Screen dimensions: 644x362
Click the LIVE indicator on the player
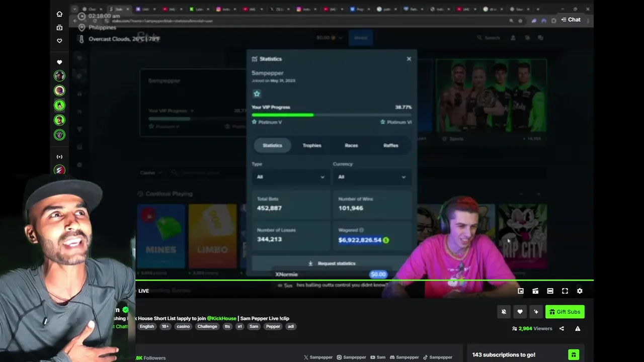click(143, 291)
